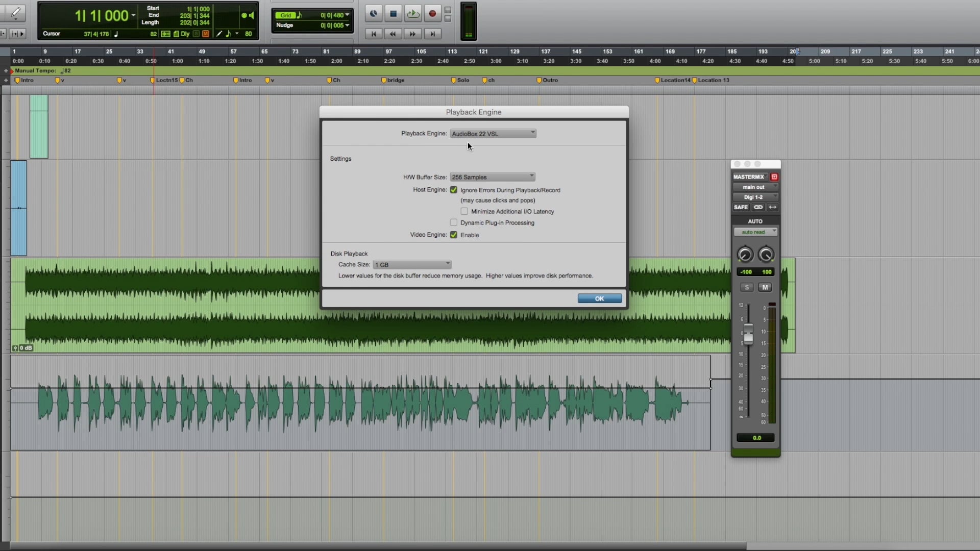Open the H/W Buffer Size dropdown
980x551 pixels.
[x=492, y=177]
